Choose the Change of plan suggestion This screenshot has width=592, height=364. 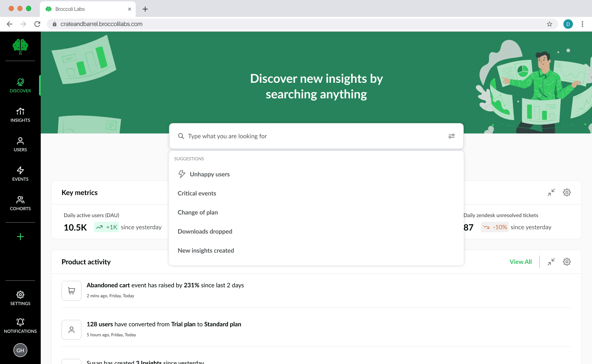[316, 212]
